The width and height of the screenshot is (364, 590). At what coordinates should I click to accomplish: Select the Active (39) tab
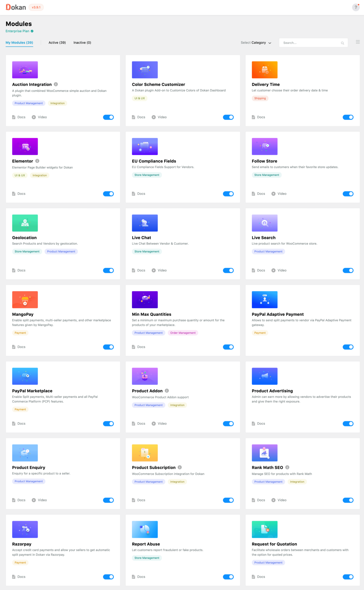[x=57, y=43]
